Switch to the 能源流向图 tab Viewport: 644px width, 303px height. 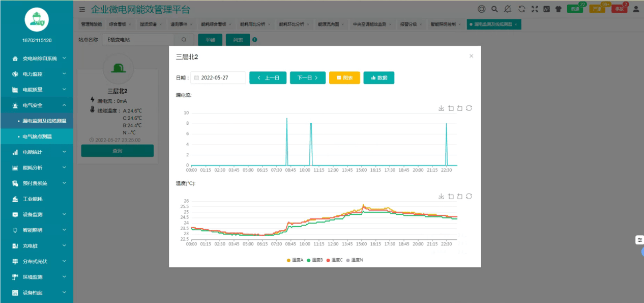332,24
